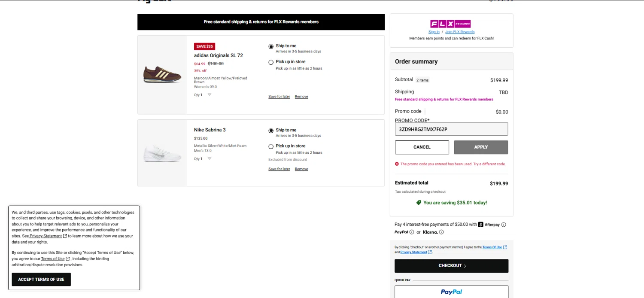Choose Ship to me for Nike Sabrina 3

click(x=271, y=131)
